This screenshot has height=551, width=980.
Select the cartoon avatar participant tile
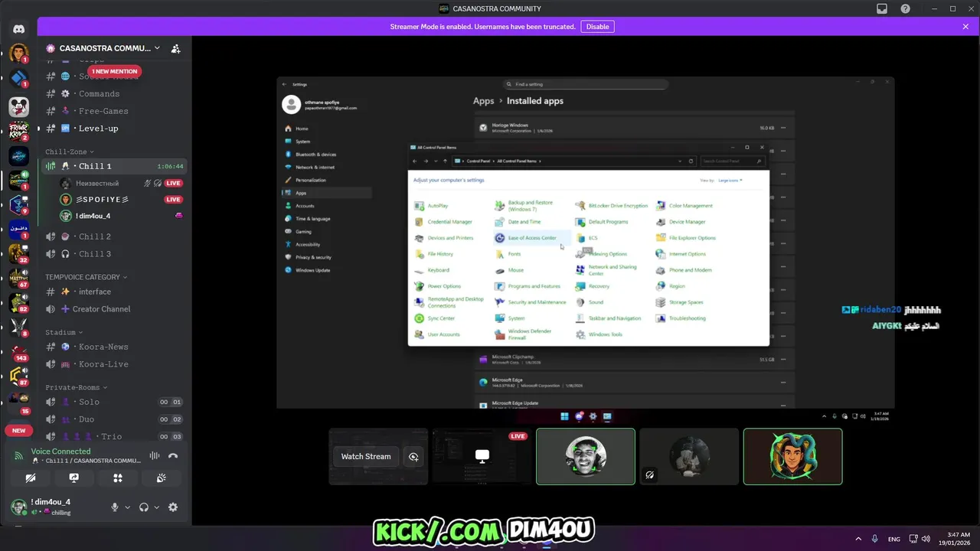click(x=792, y=456)
